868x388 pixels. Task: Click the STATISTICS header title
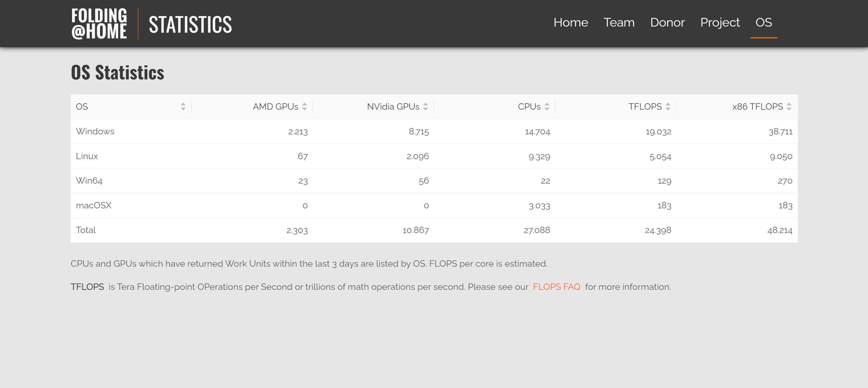[190, 24]
